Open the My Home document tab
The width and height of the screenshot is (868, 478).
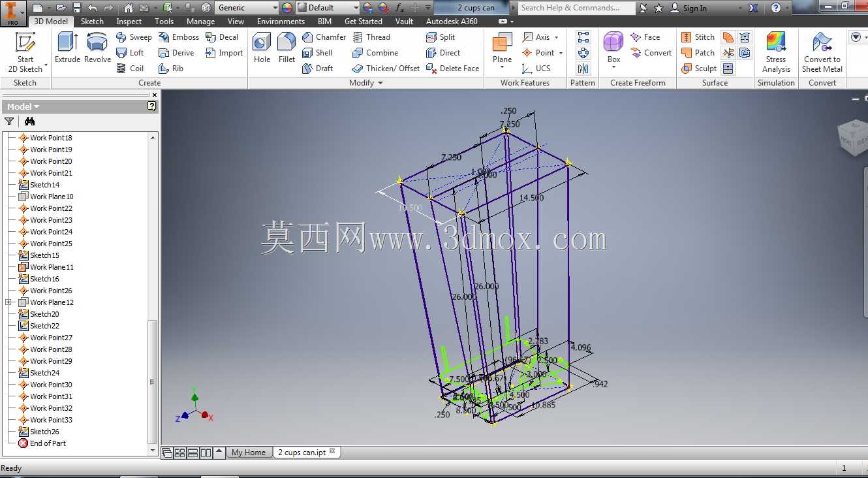[249, 453]
